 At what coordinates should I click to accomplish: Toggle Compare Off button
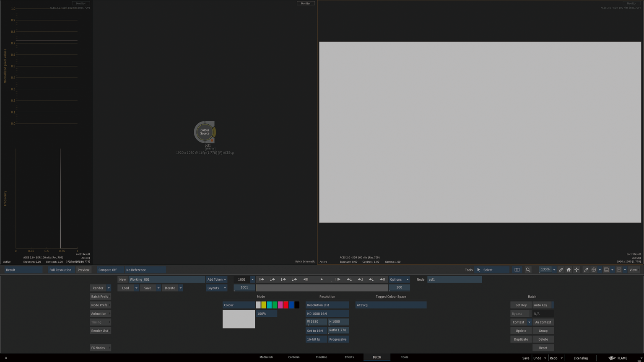(x=107, y=270)
